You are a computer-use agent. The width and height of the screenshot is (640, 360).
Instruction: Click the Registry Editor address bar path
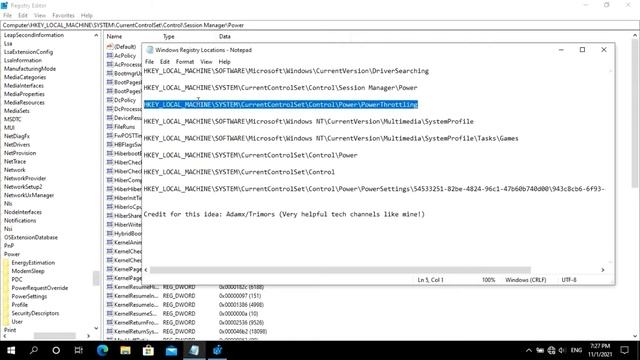(123, 25)
